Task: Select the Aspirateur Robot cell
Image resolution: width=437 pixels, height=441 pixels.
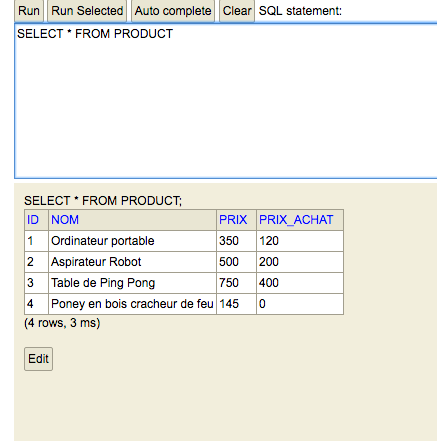Action: point(132,262)
